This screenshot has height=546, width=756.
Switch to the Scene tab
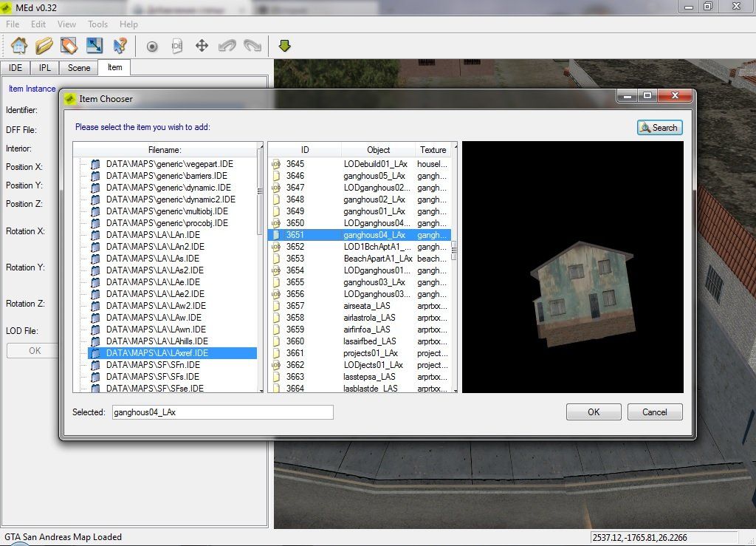click(x=79, y=68)
